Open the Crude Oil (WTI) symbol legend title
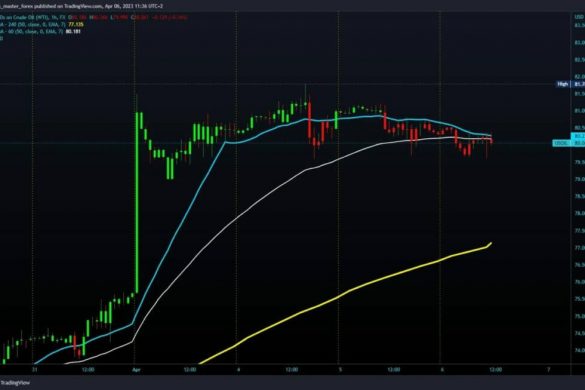This screenshot has width=585, height=390. click(x=33, y=17)
